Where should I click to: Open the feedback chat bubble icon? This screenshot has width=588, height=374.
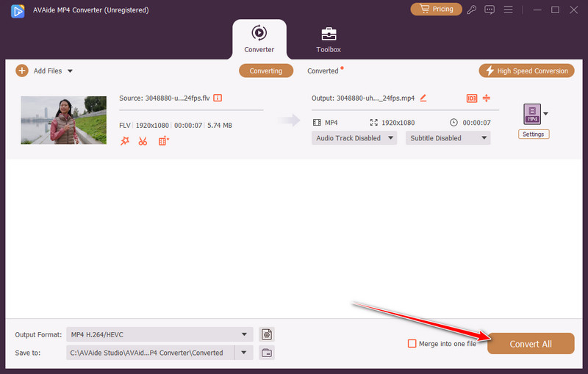(490, 10)
